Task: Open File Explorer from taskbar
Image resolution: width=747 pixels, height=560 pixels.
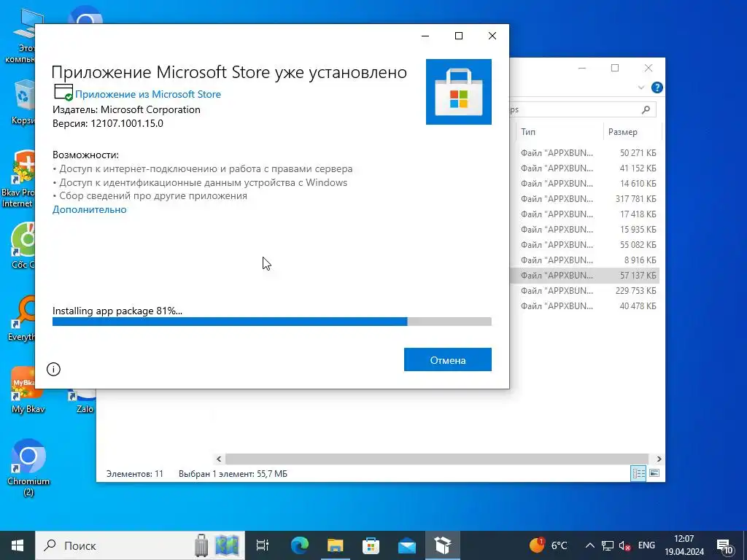Action: [x=335, y=545]
